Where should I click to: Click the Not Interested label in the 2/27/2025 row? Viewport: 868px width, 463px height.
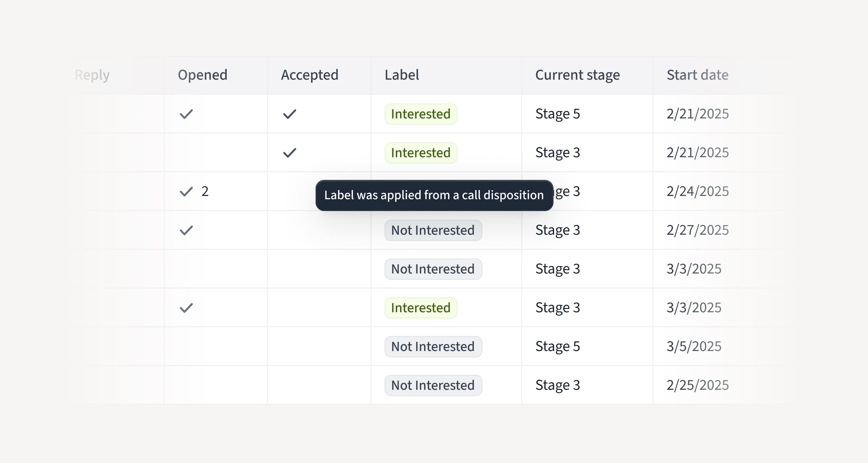pyautogui.click(x=433, y=230)
